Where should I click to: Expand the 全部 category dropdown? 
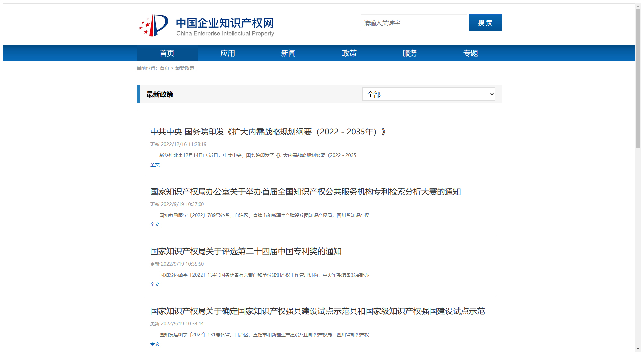click(x=429, y=94)
